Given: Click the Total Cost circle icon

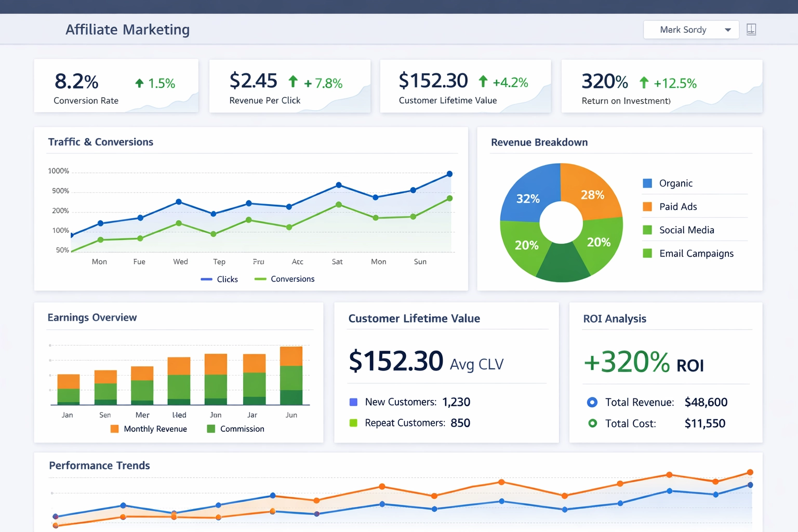Looking at the screenshot, I should pos(592,423).
